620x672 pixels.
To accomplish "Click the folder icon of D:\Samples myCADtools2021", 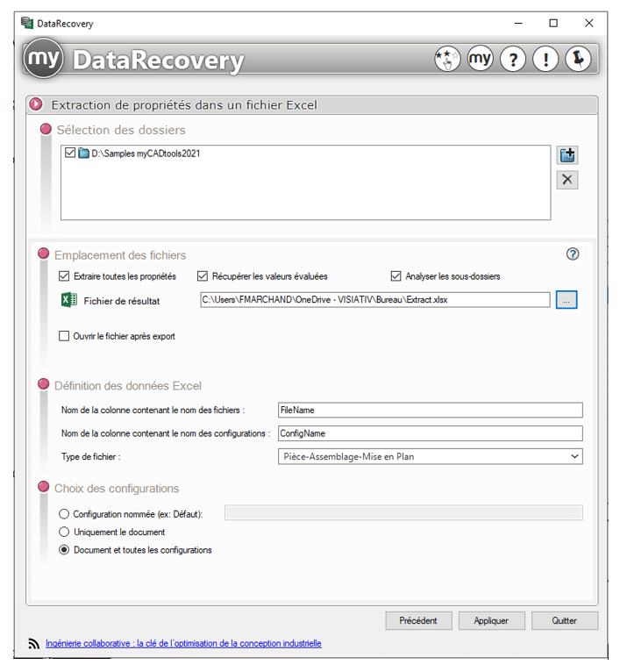I will (83, 153).
